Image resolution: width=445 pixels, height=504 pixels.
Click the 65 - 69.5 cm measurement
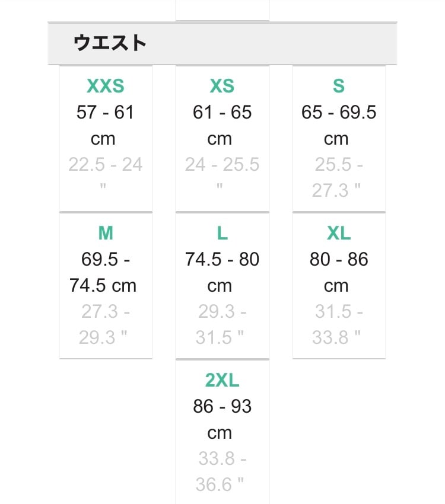point(339,125)
